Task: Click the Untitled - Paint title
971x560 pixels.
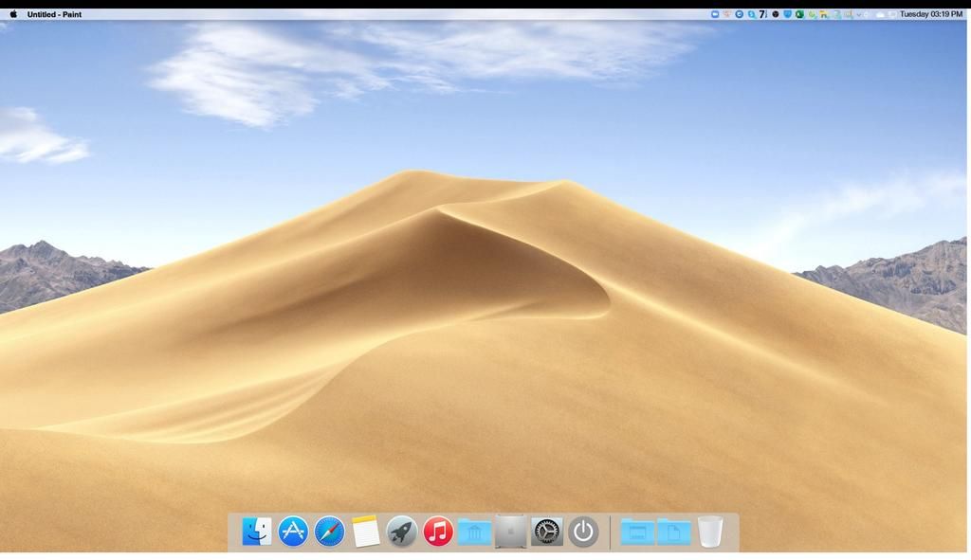Action: pyautogui.click(x=54, y=14)
